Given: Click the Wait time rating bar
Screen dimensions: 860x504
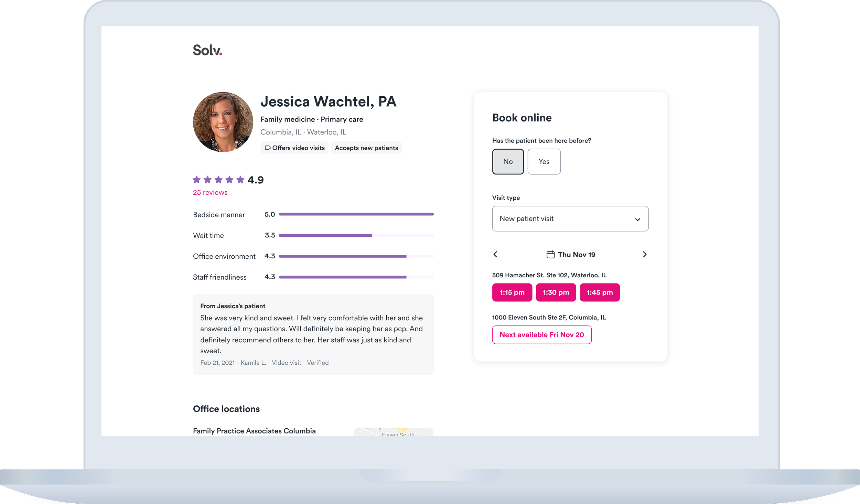Looking at the screenshot, I should tap(356, 235).
